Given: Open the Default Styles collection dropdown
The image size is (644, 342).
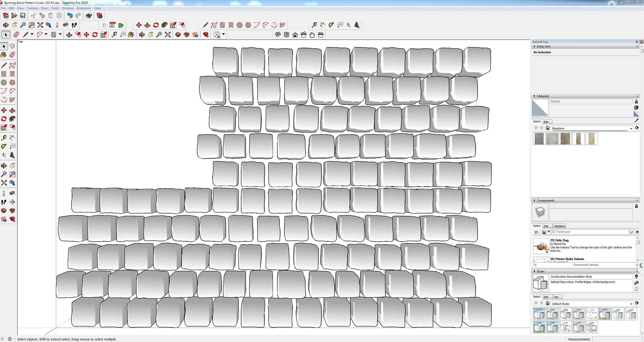Looking at the screenshot, I should click(631, 304).
